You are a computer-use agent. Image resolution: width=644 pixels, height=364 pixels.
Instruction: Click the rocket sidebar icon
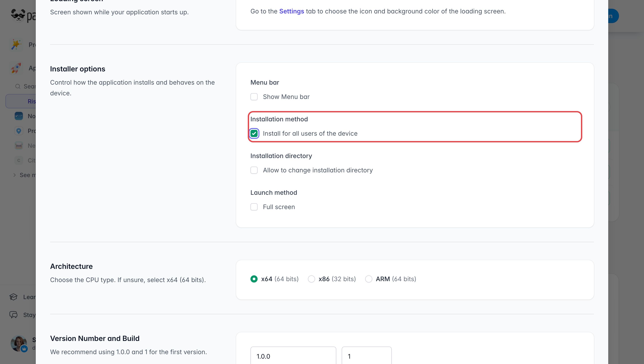point(16,68)
